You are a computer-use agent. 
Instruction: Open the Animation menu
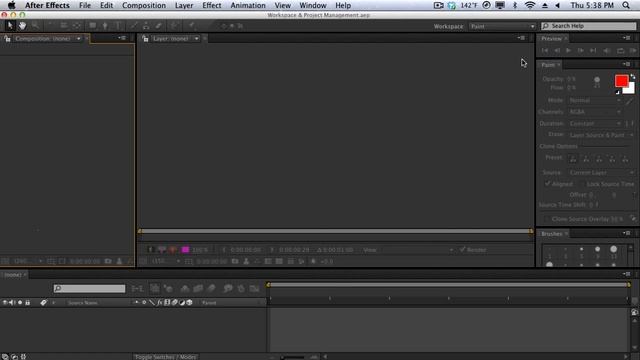pos(248,5)
